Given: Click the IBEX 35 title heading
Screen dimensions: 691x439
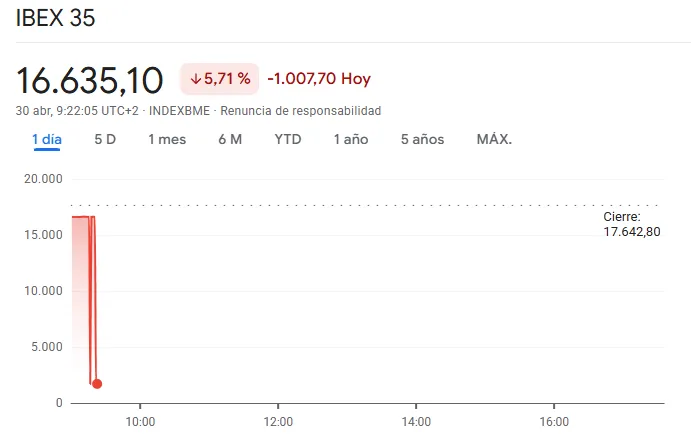Looking at the screenshot, I should tap(56, 20).
